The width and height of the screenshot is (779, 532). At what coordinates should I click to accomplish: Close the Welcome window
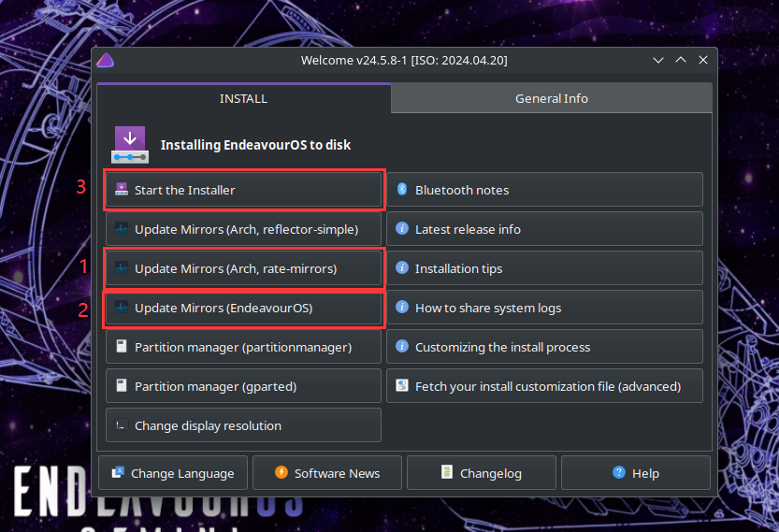tap(703, 60)
